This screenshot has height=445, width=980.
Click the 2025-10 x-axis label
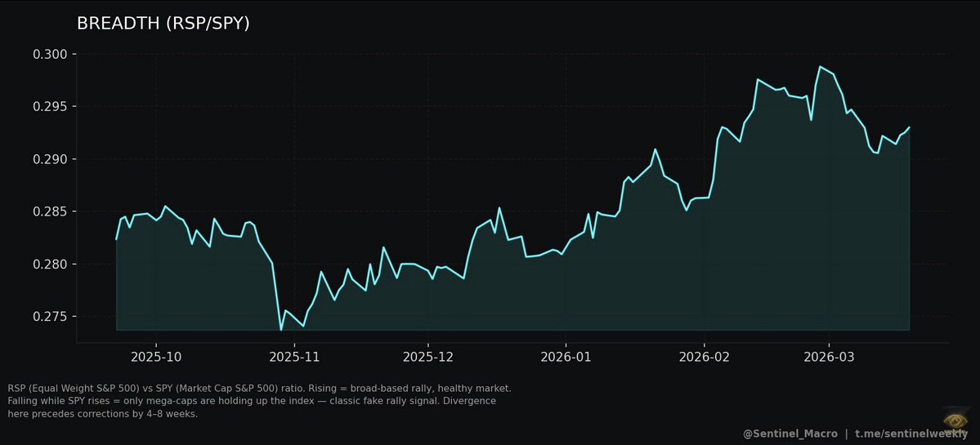click(156, 357)
